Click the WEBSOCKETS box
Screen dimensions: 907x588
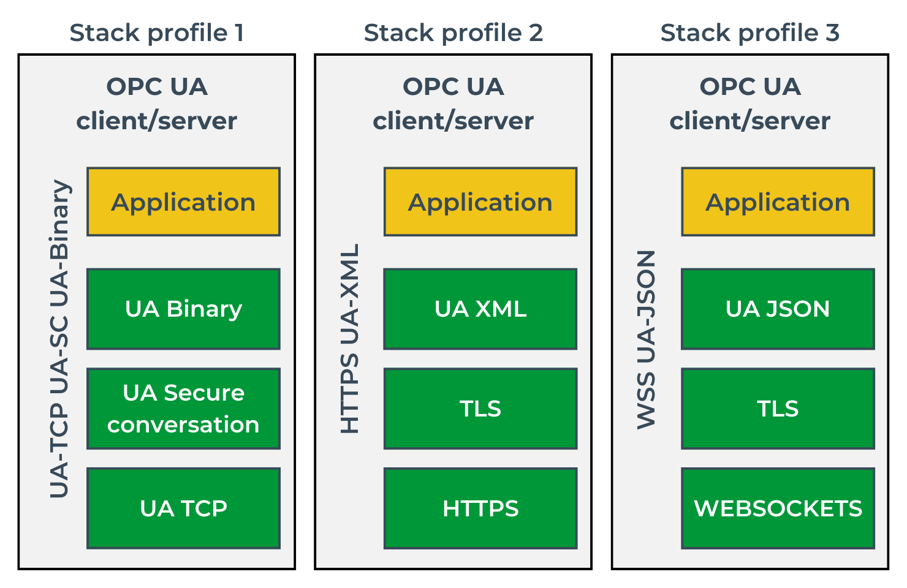coord(777,508)
